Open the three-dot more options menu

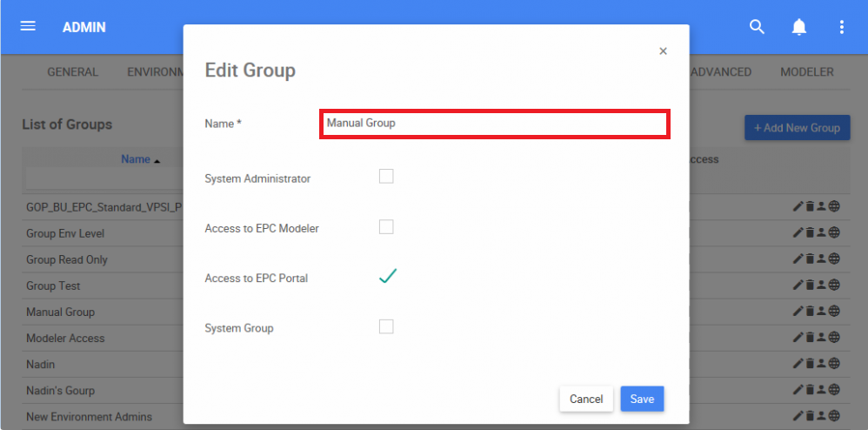pos(841,27)
